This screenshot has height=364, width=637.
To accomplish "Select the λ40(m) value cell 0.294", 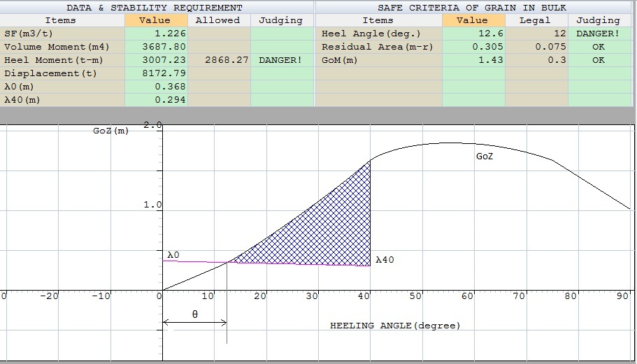I will pos(156,100).
